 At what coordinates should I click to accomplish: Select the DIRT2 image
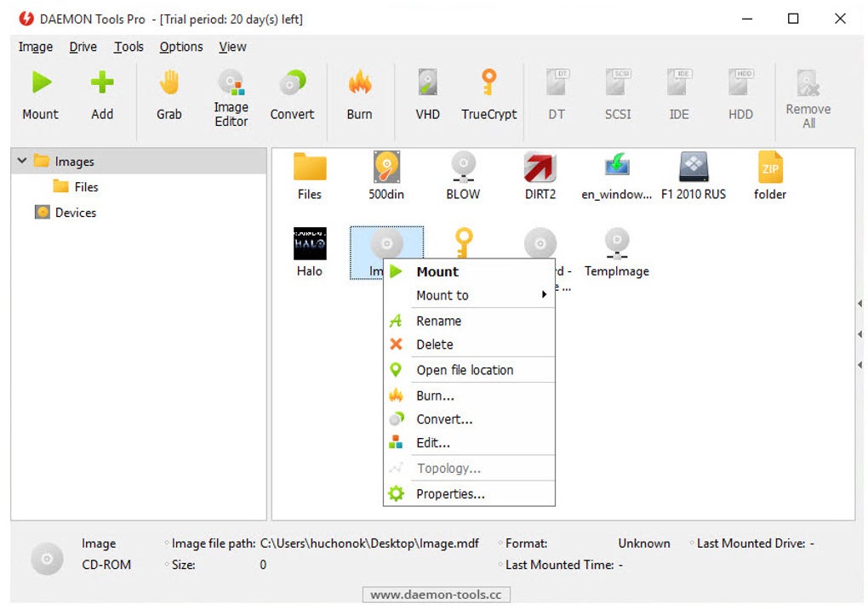click(x=540, y=176)
